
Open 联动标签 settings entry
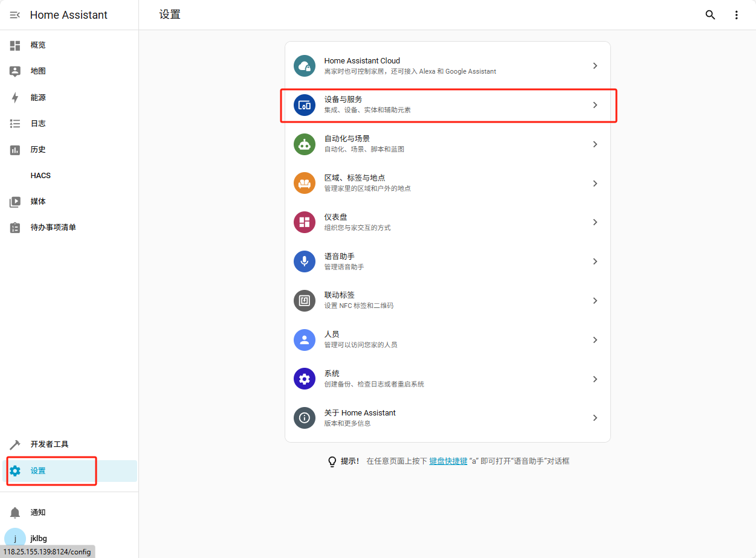448,301
